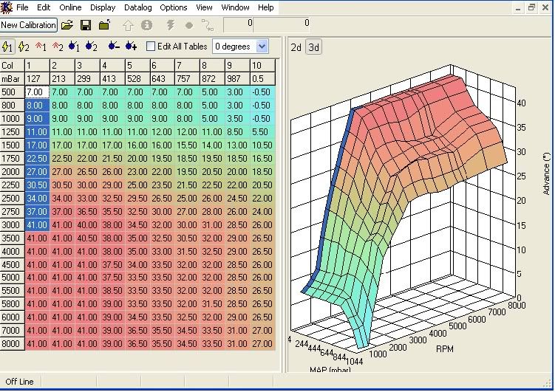Open the File menu

click(x=22, y=7)
